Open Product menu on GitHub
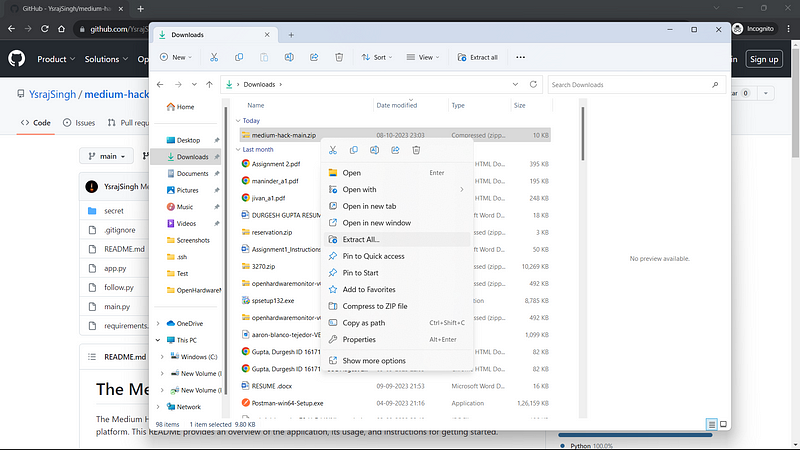The width and height of the screenshot is (800, 450). [56, 59]
